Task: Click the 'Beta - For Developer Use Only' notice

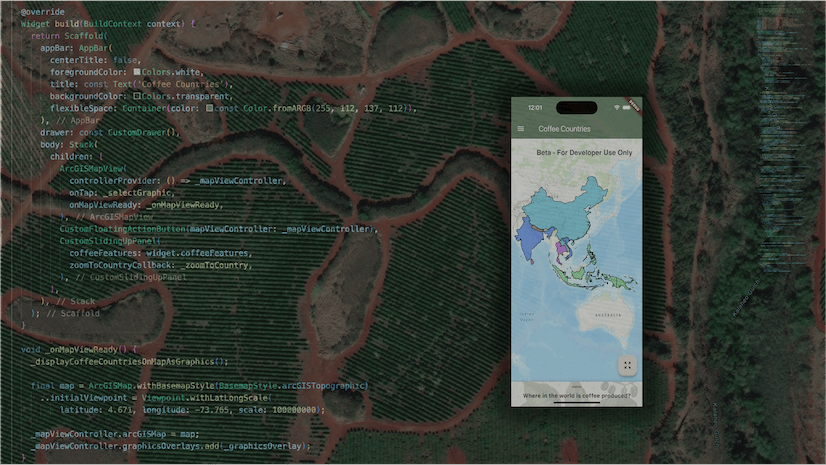Action: tap(584, 153)
